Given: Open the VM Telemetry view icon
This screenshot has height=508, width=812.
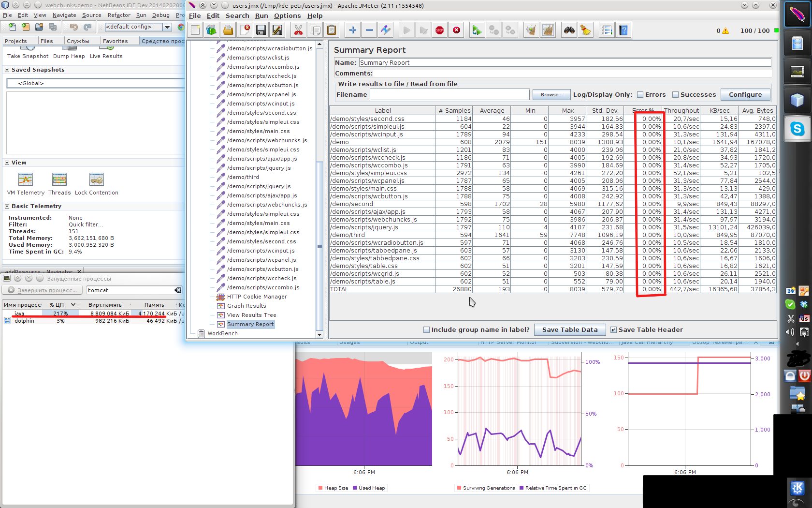Looking at the screenshot, I should point(26,180).
